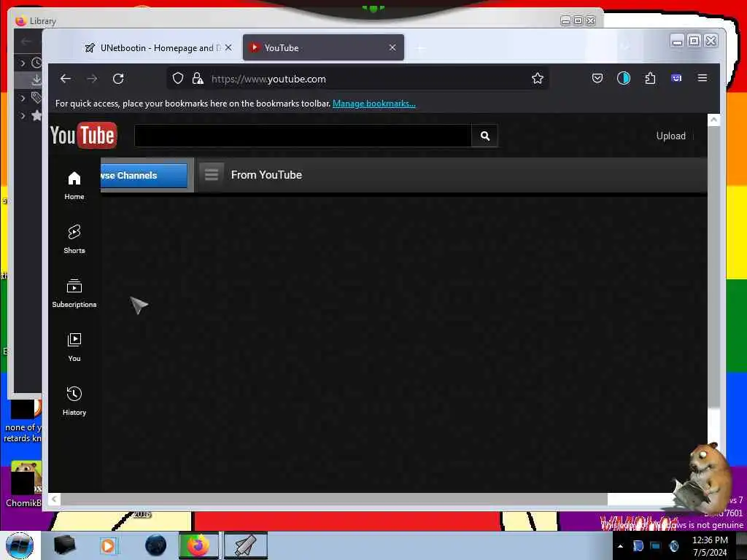Close the YouTube tab

(392, 47)
